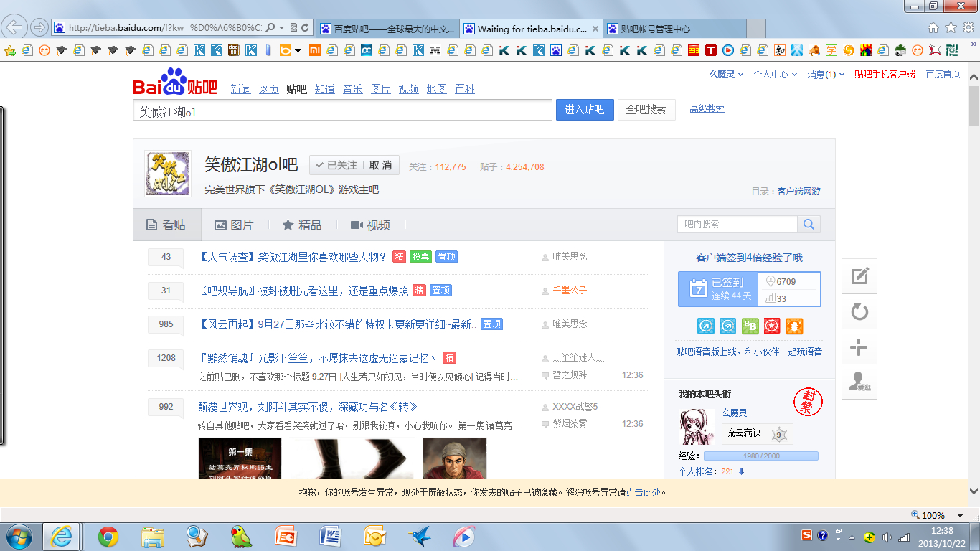980x551 pixels.
Task: Click the 笑傲江湖ol吧 avatar image
Action: pyautogui.click(x=168, y=173)
